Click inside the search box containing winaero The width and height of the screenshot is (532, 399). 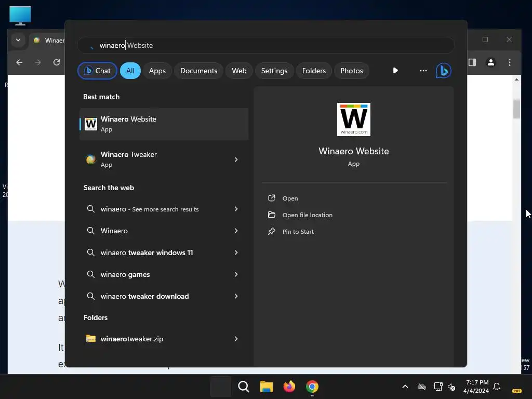tap(265, 45)
